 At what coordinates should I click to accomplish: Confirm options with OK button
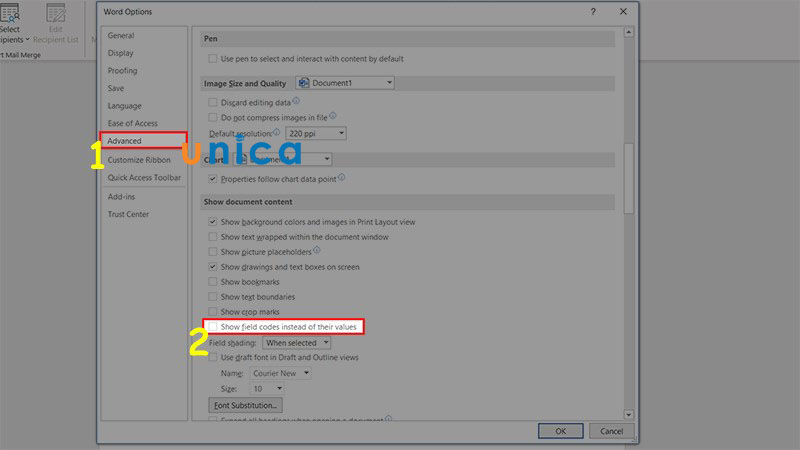pyautogui.click(x=560, y=431)
